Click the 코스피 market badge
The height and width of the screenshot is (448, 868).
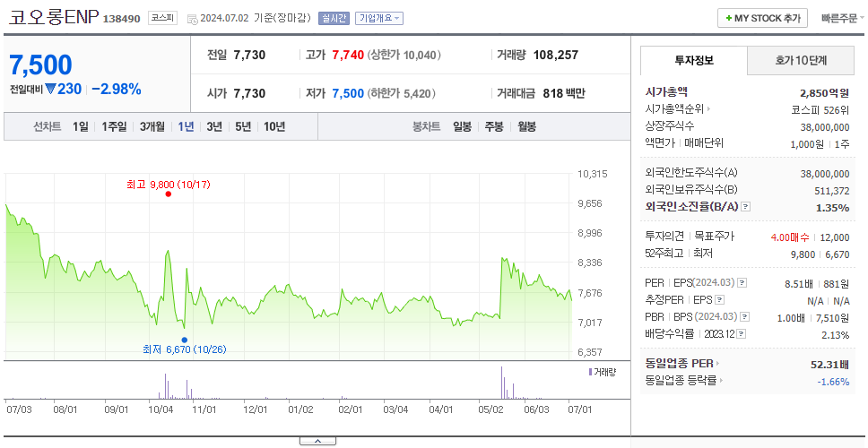[162, 18]
